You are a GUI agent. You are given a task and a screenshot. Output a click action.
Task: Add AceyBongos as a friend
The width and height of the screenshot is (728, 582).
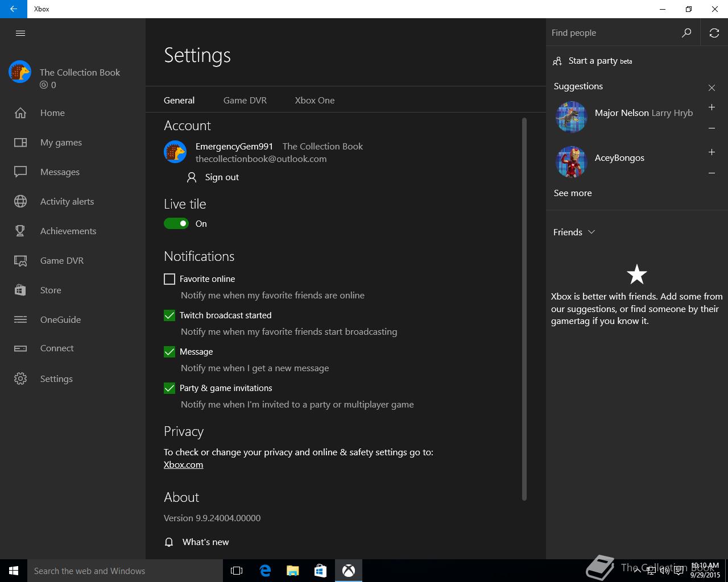[712, 152]
